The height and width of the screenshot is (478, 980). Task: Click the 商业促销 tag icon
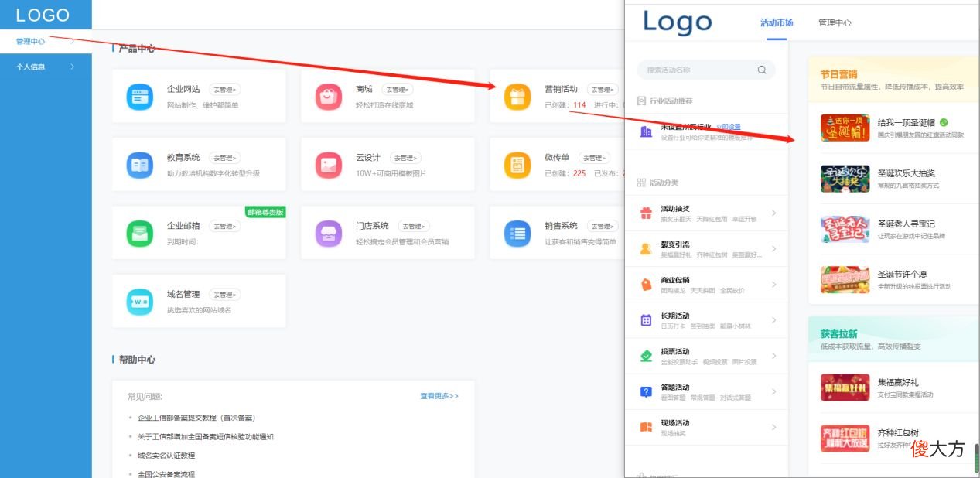[646, 285]
